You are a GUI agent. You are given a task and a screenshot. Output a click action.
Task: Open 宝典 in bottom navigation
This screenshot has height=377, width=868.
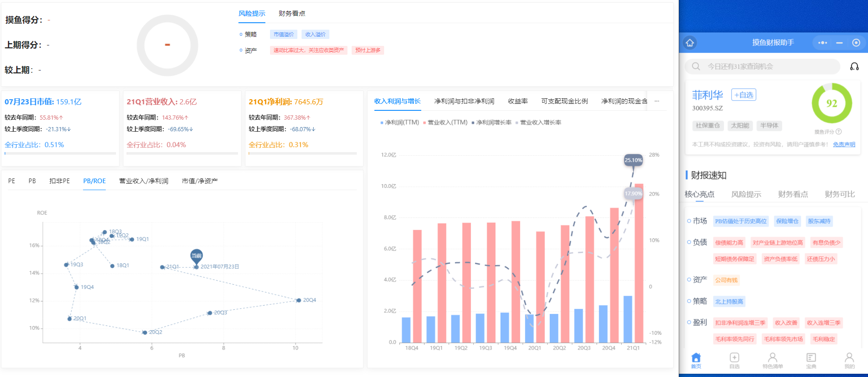(x=811, y=360)
